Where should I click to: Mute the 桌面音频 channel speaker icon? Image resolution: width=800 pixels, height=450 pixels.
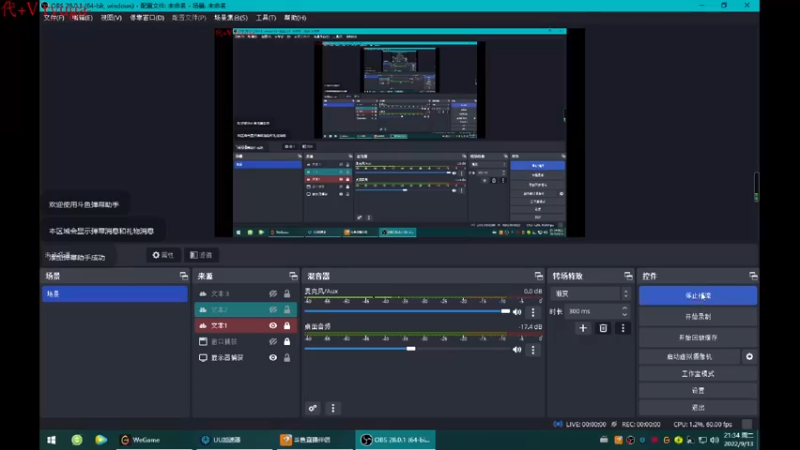tap(517, 349)
